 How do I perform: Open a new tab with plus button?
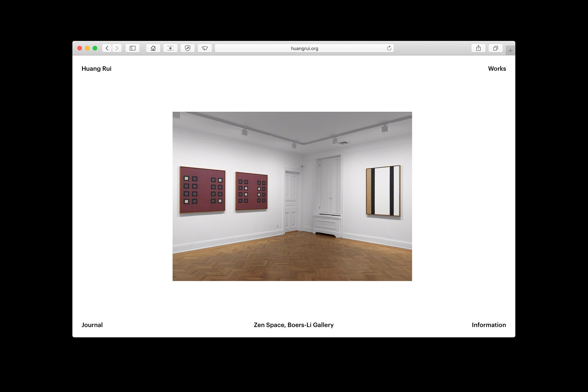tap(510, 51)
